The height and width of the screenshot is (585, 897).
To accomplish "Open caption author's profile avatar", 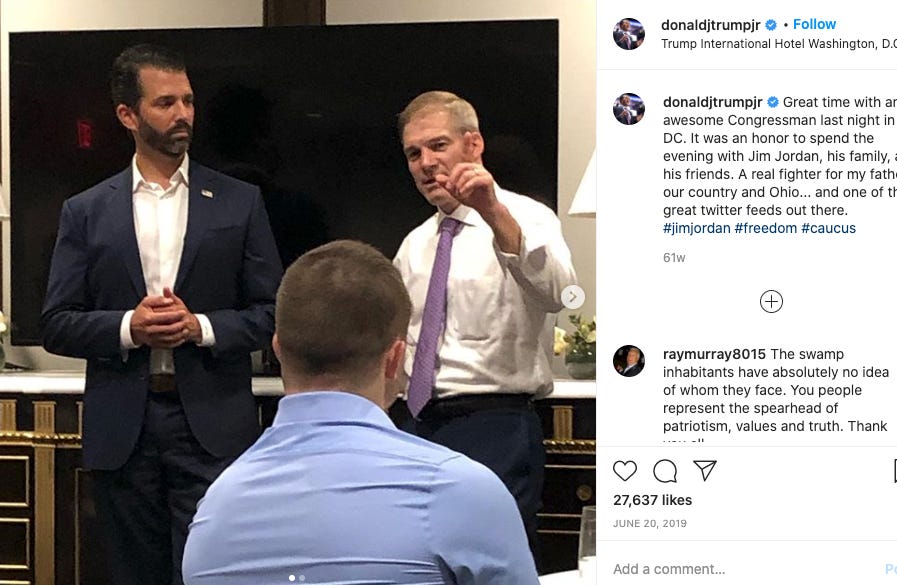I will (x=629, y=109).
